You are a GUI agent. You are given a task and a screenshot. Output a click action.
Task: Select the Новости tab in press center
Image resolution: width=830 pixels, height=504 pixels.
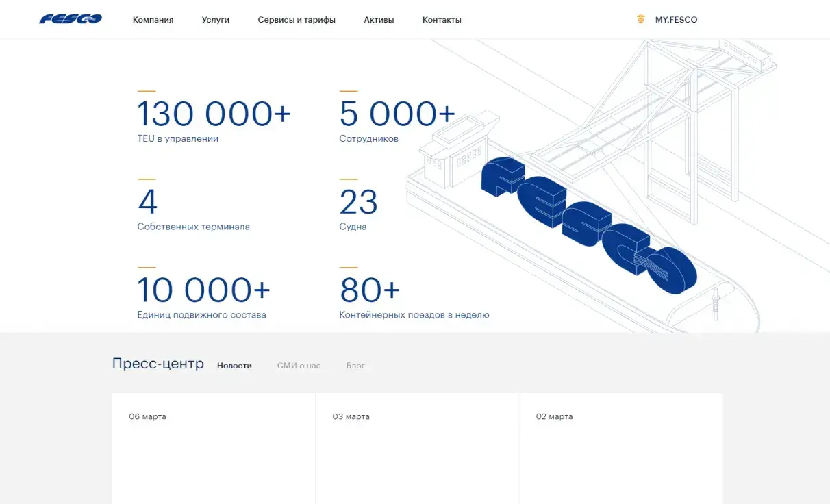(x=234, y=366)
